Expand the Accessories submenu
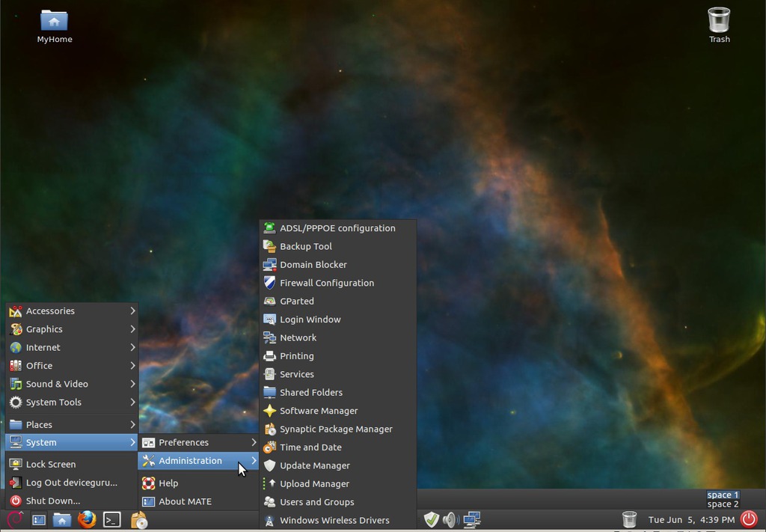 coord(72,311)
